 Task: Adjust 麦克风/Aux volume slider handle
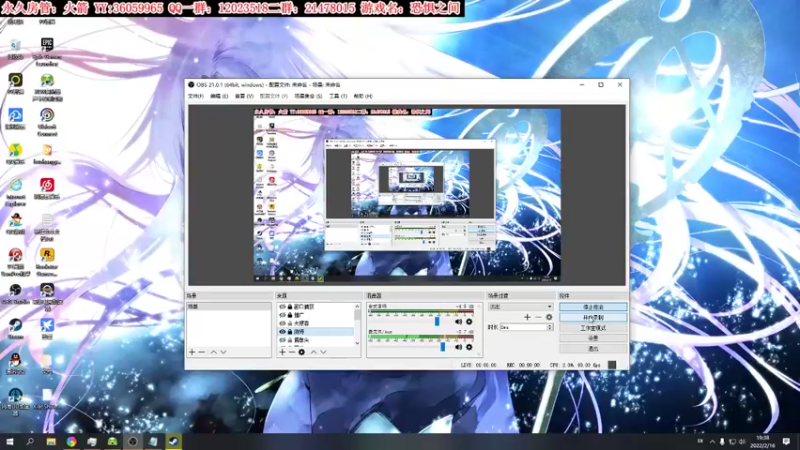pos(442,347)
